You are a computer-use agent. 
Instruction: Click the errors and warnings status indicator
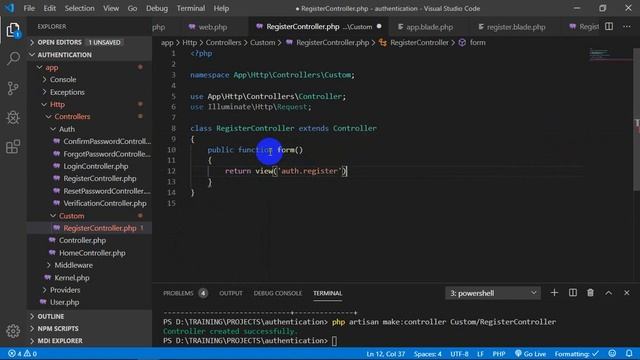(22, 353)
